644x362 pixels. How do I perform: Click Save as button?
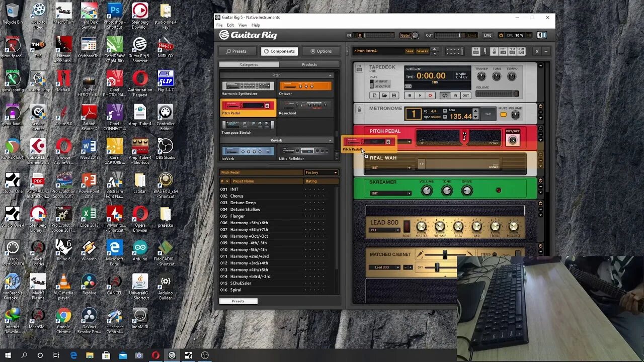pos(422,51)
